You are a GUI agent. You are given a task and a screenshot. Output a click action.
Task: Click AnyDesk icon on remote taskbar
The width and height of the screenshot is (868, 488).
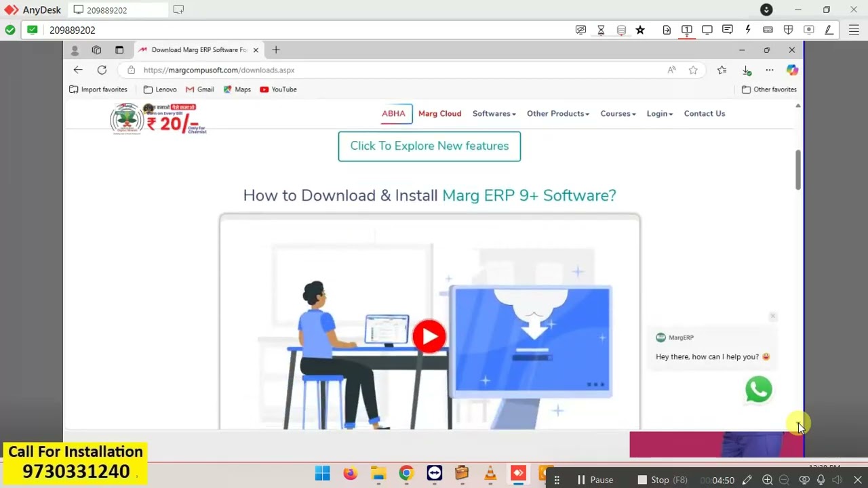pos(518,473)
